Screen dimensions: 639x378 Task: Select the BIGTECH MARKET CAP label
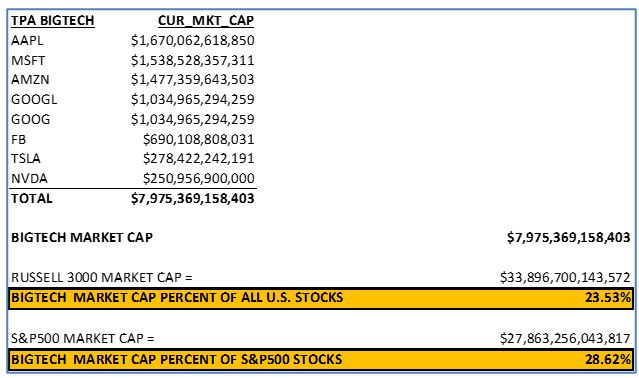point(82,237)
